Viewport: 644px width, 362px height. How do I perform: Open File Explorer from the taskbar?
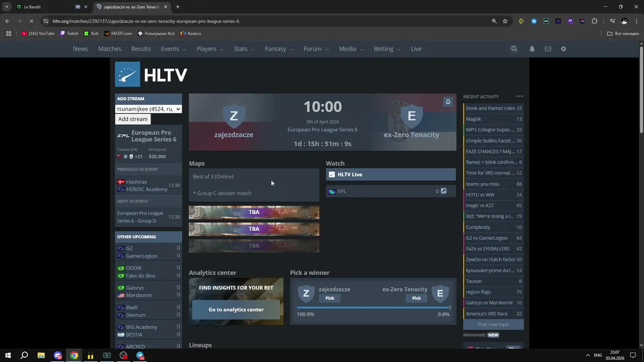click(41, 355)
